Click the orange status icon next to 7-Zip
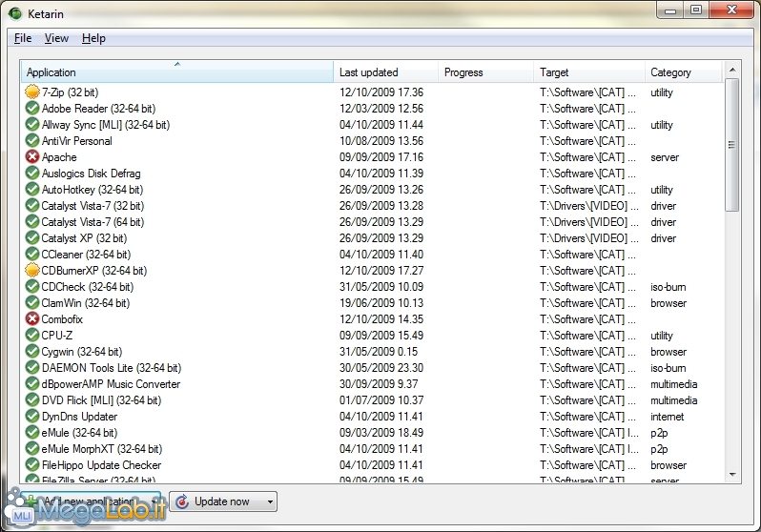 tap(32, 92)
